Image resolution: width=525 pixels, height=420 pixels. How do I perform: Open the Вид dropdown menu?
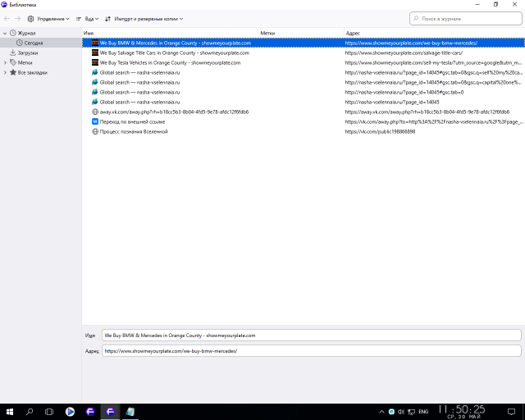(x=88, y=19)
